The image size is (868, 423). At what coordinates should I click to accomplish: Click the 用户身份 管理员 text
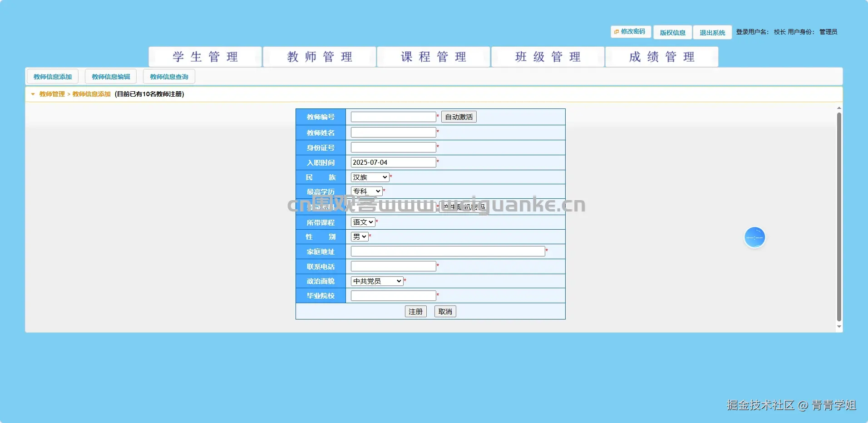[x=813, y=32]
